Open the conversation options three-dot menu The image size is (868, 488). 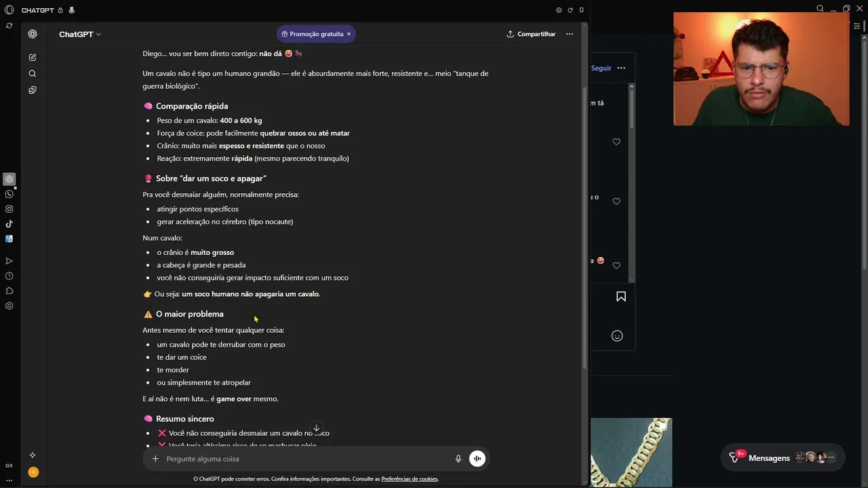tap(570, 34)
